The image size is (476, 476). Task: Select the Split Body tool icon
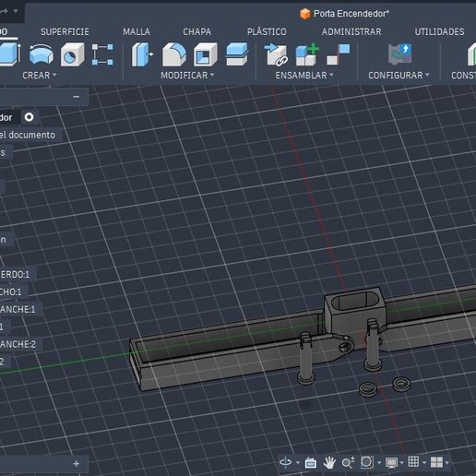(237, 54)
